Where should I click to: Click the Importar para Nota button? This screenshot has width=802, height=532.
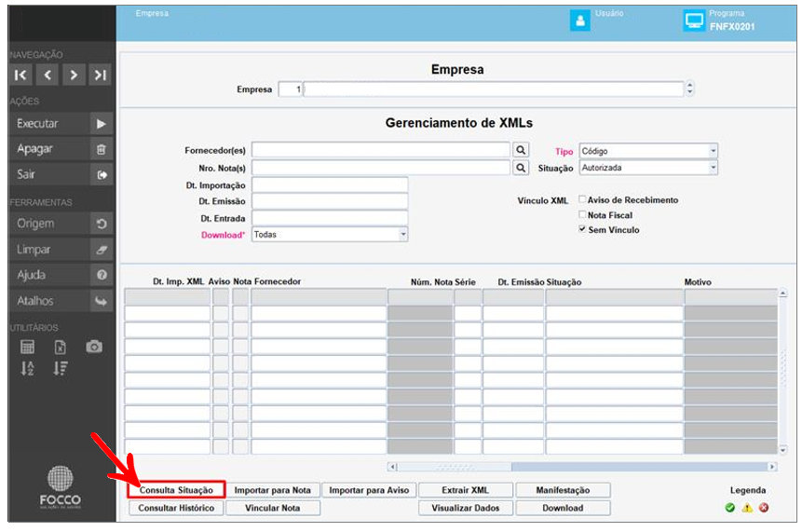[x=273, y=489]
